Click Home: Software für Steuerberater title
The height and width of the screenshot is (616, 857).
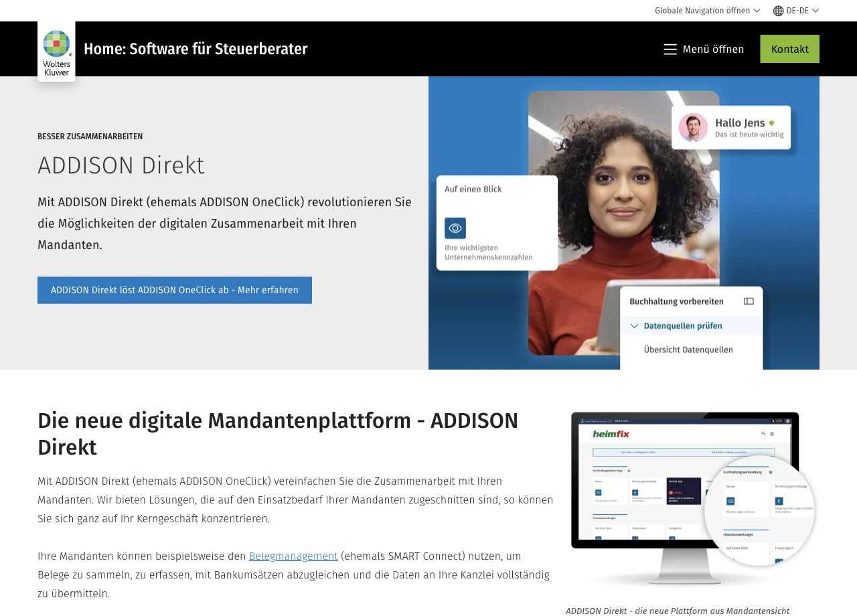pos(196,49)
